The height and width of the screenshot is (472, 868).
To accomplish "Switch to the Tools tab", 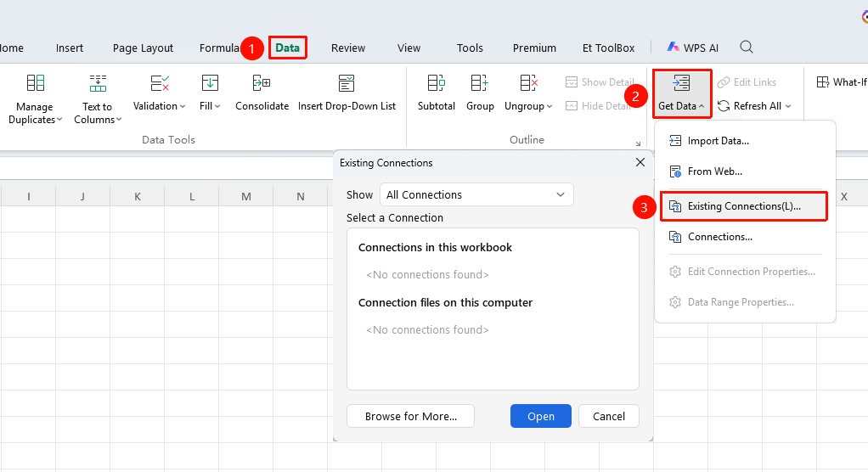I will tap(470, 48).
